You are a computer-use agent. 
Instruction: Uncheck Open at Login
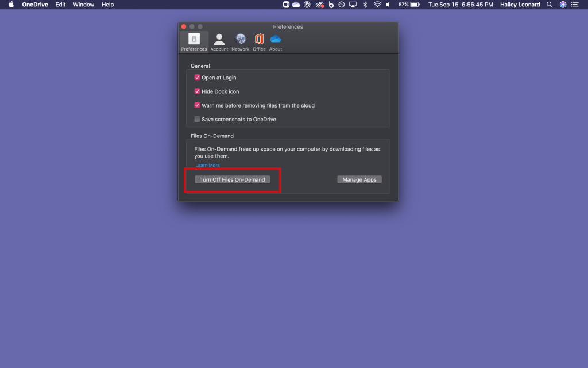[x=198, y=78]
